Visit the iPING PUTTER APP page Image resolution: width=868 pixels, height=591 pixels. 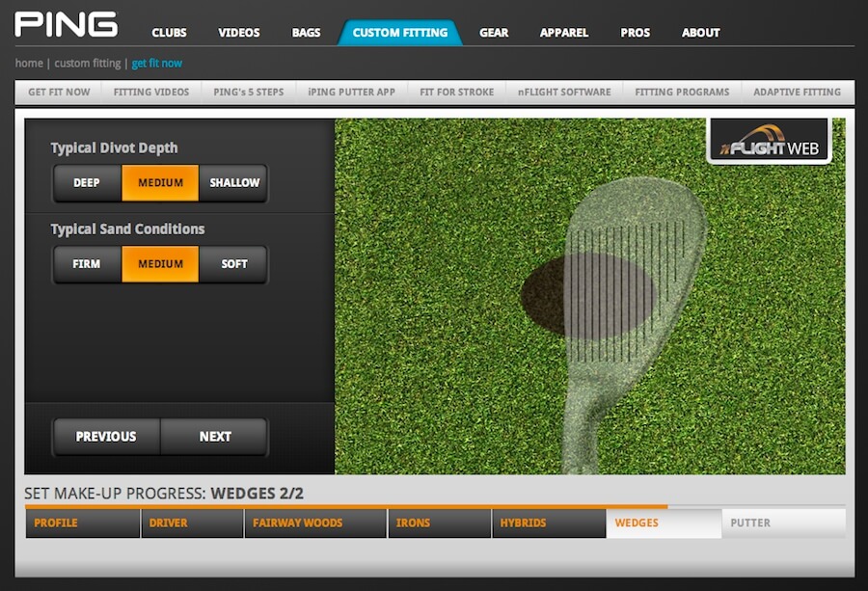point(351,92)
